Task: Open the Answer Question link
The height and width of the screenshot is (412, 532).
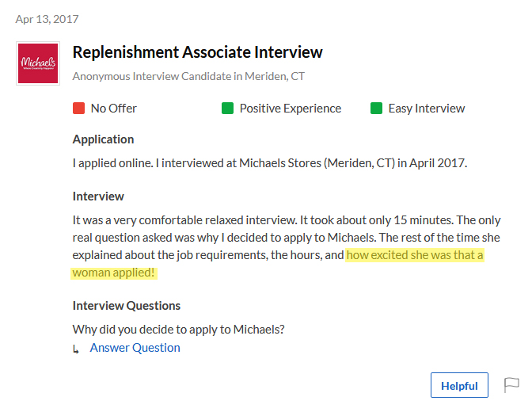Action: coord(135,348)
